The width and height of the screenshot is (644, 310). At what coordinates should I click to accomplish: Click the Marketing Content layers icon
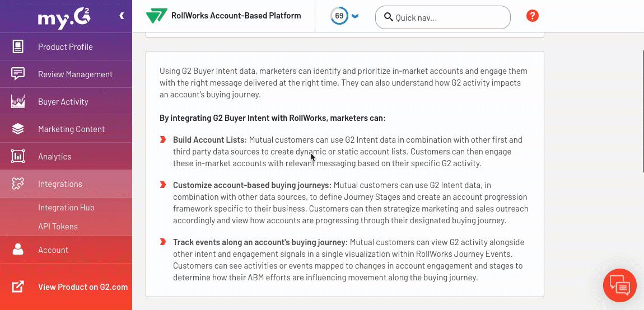[18, 129]
